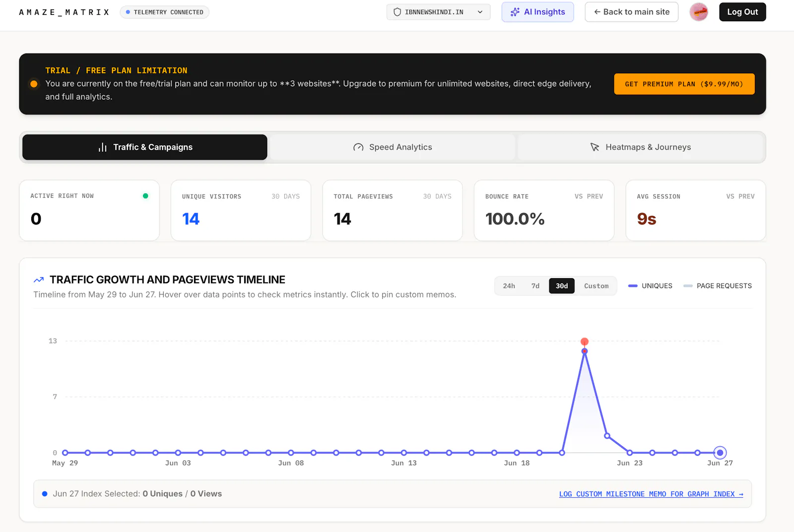Click the Jun 18 axis label
The image size is (794, 532).
[x=517, y=463]
